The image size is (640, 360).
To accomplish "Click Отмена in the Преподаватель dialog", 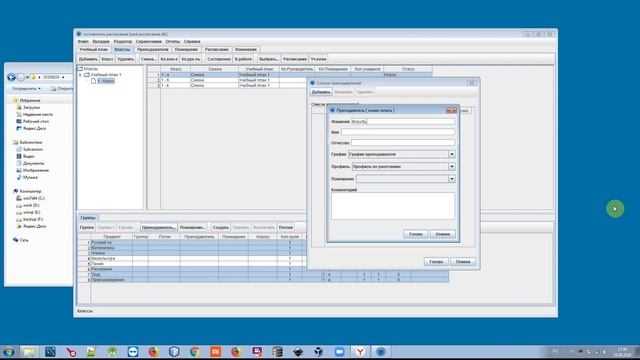I will [x=442, y=234].
